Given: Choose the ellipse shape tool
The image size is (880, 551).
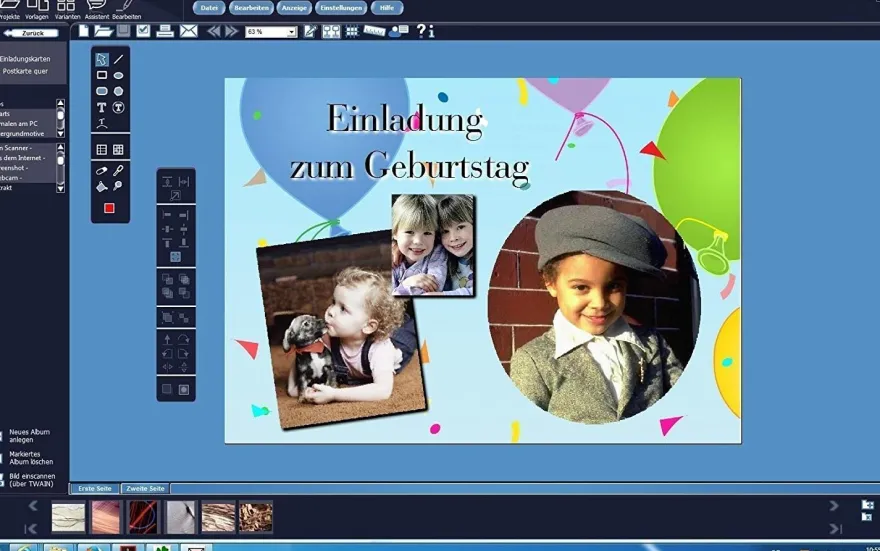Looking at the screenshot, I should point(118,75).
